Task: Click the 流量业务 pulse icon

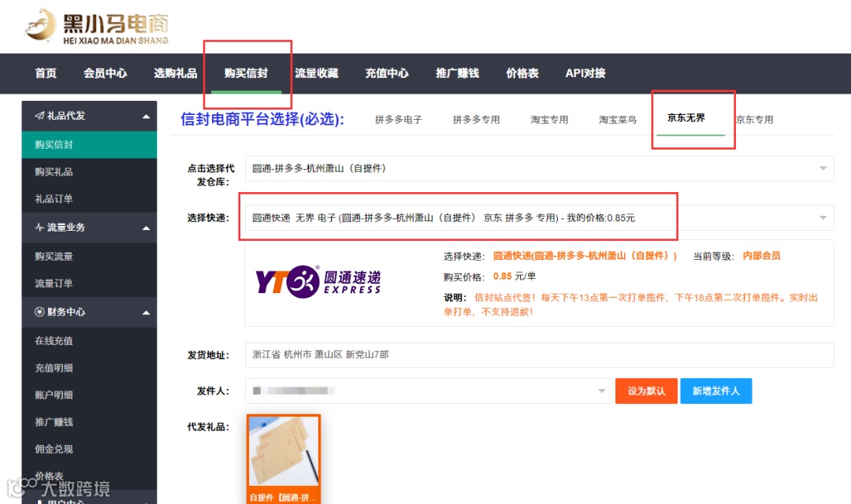Action: click(x=39, y=228)
